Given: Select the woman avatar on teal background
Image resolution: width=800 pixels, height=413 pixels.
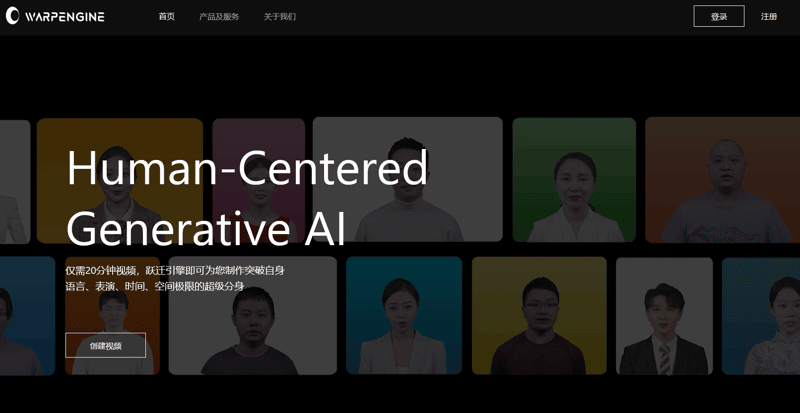Looking at the screenshot, I should pyautogui.click(x=404, y=315).
